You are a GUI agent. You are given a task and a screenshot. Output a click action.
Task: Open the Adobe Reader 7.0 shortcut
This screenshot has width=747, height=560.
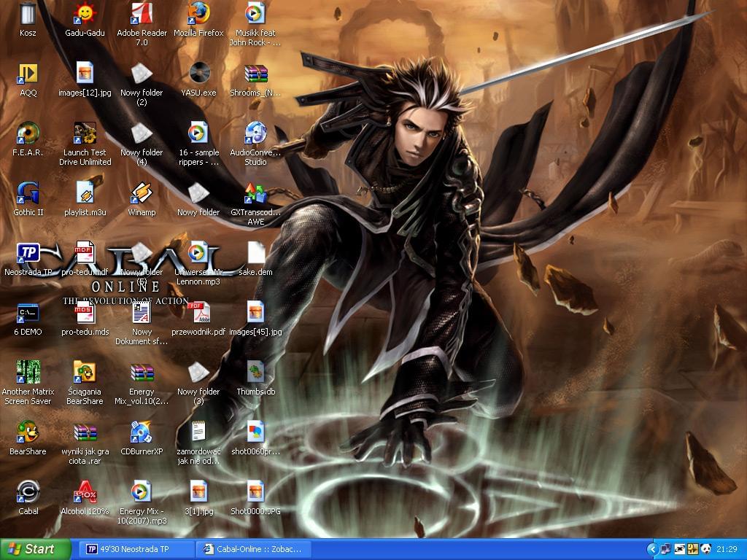click(x=142, y=15)
